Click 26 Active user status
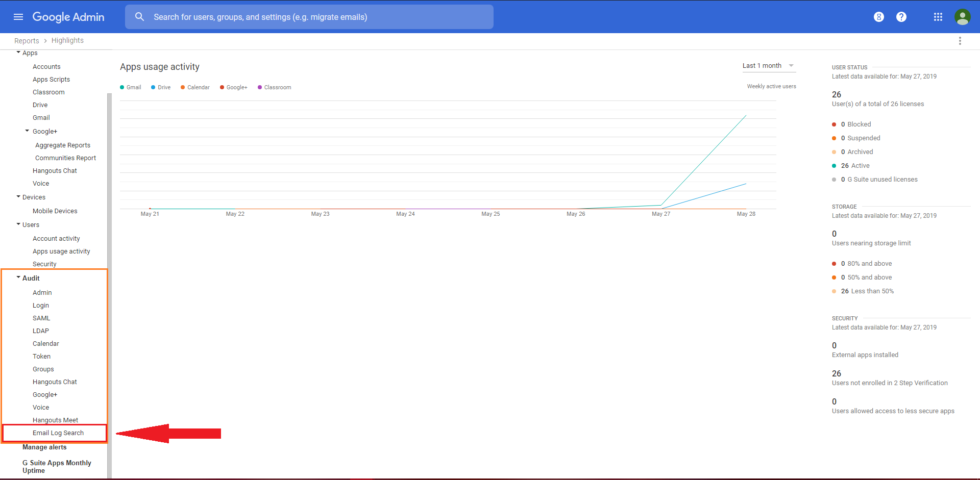The image size is (980, 480). pos(851,166)
